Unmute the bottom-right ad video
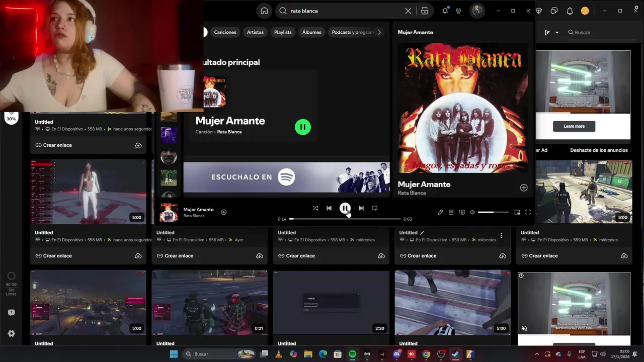Viewport: 644px width, 362px height. (x=524, y=328)
